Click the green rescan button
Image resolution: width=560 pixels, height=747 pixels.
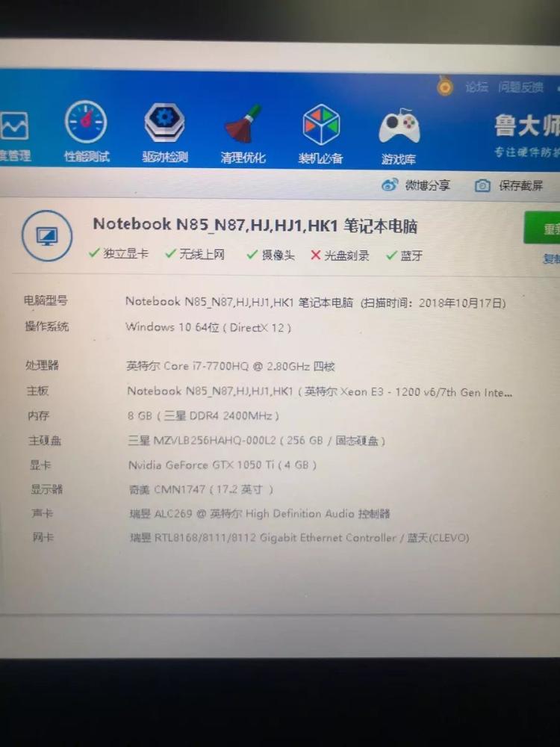542,228
